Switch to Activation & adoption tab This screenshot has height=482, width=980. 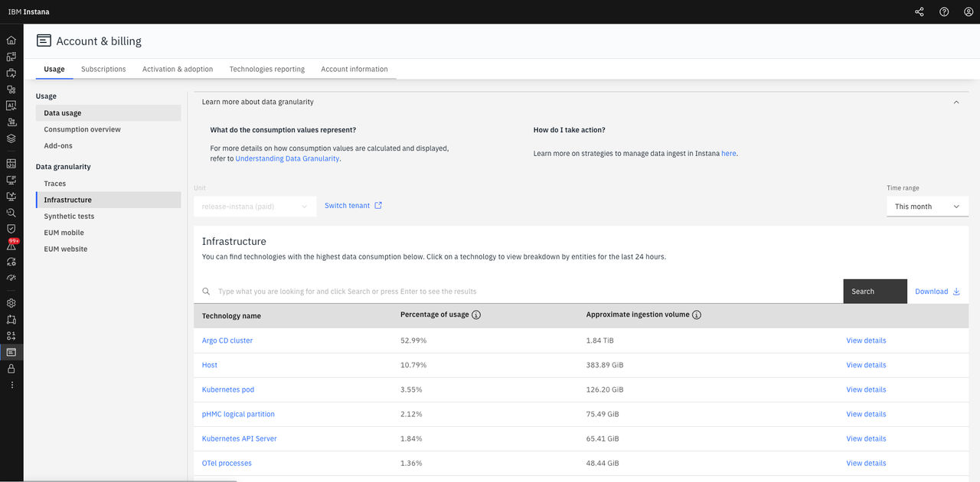(178, 69)
